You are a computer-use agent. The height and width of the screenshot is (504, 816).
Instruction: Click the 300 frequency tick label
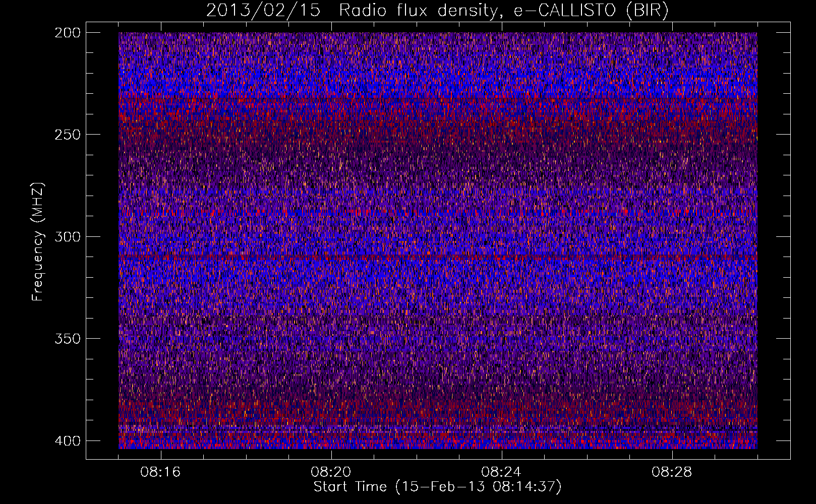click(67, 236)
